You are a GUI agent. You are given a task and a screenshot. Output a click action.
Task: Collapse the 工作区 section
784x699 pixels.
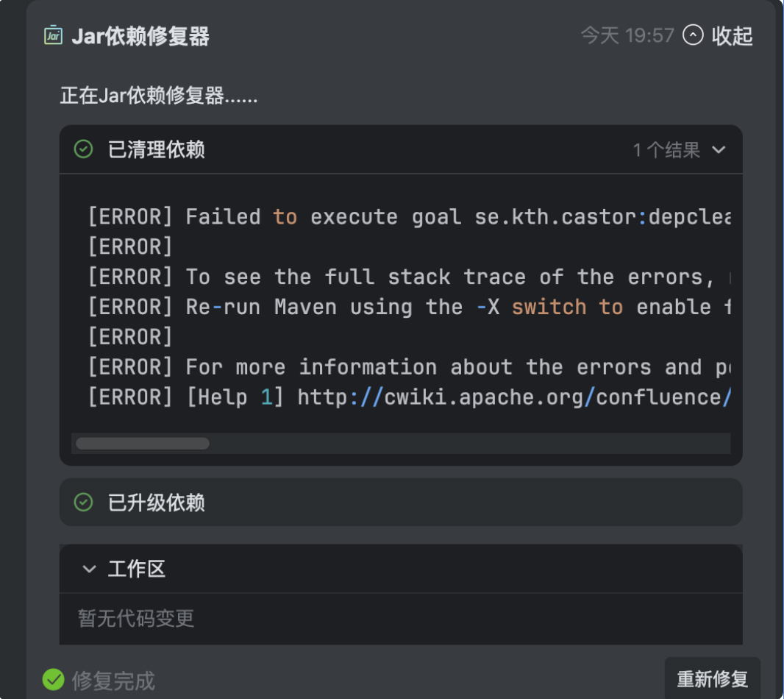tap(89, 569)
